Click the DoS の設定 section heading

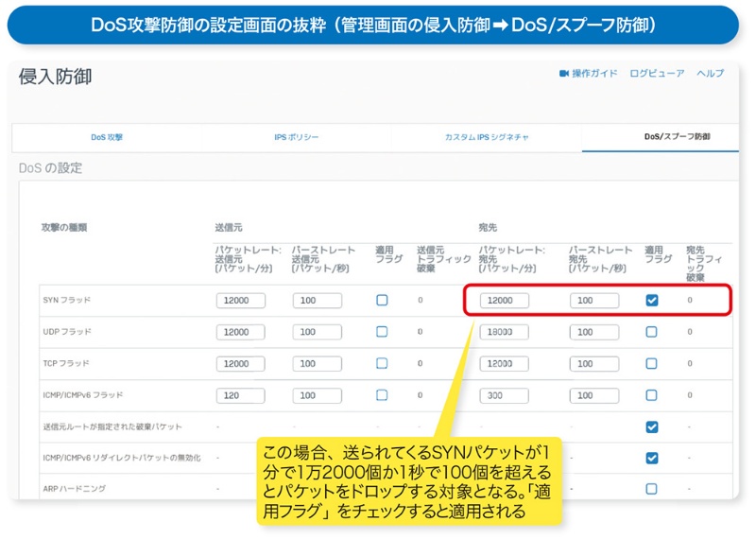point(51,168)
